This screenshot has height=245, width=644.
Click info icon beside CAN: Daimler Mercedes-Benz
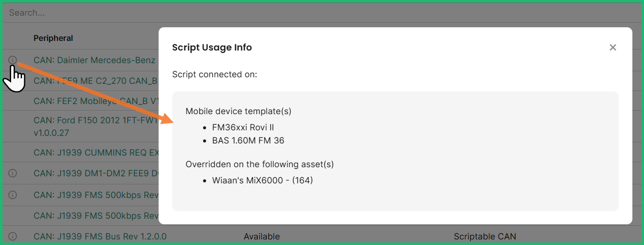13,60
